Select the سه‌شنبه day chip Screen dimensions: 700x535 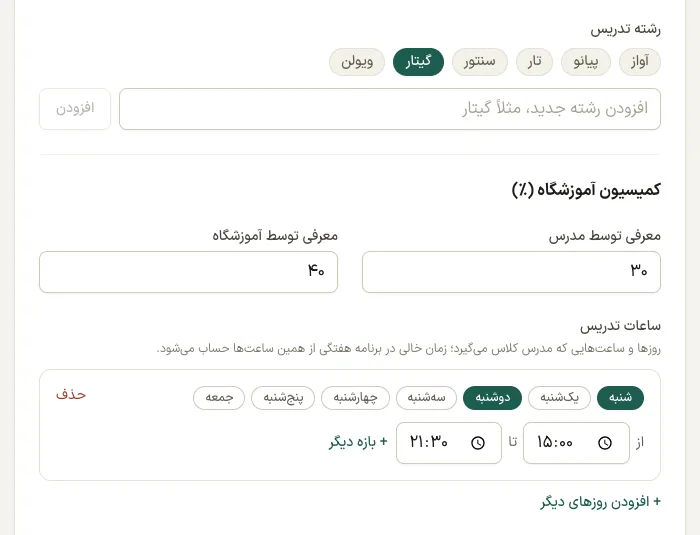426,397
